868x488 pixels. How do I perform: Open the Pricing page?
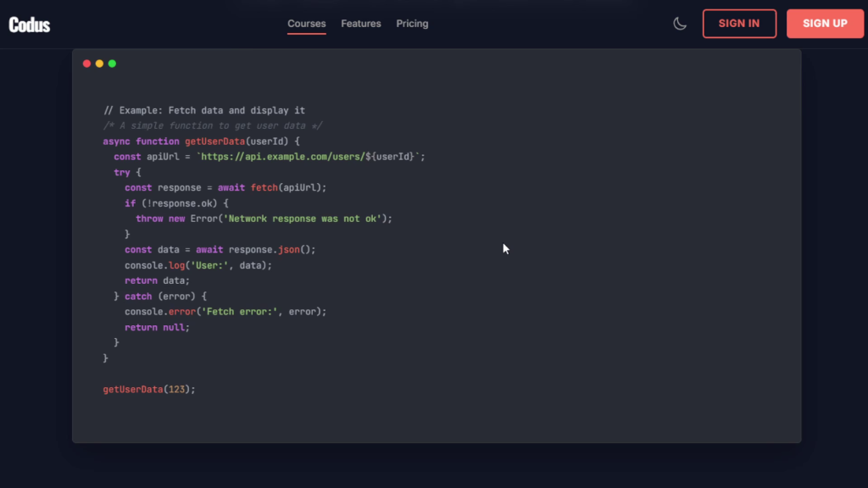click(x=412, y=24)
